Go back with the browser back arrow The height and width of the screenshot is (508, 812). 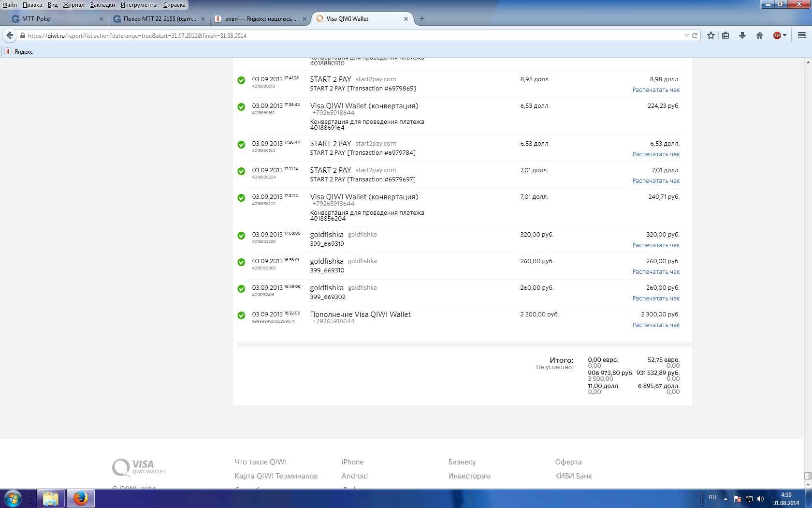coord(10,35)
